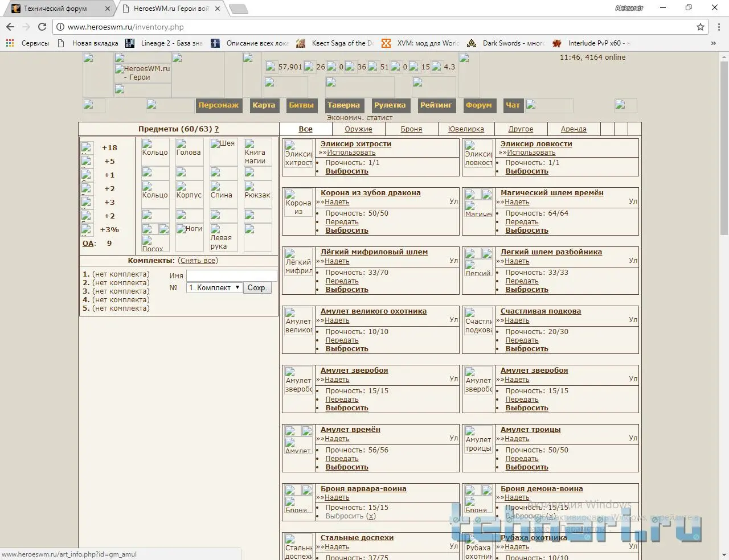The height and width of the screenshot is (560, 729).
Task: Click the Амулет троицы item image
Action: 478,440
